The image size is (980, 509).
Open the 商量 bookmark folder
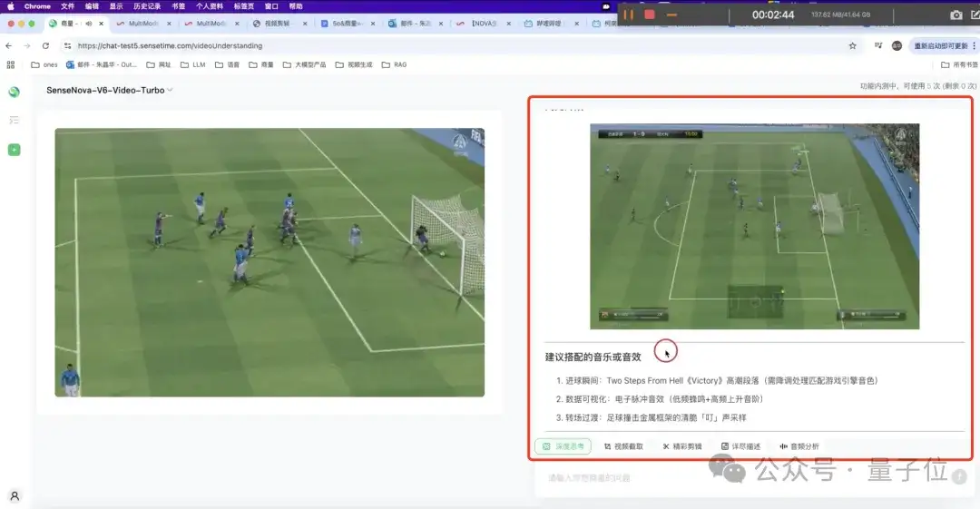tap(261, 64)
